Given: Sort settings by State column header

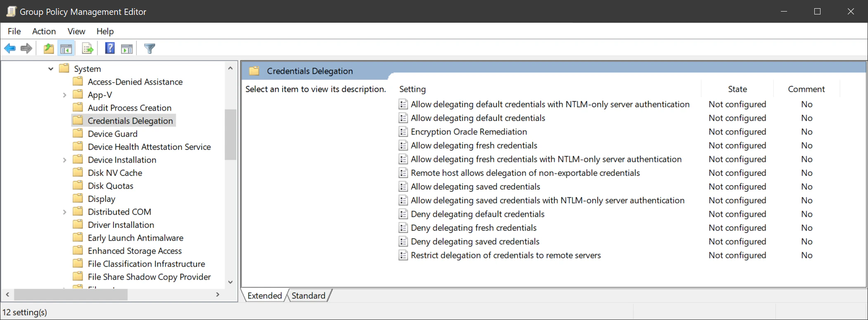Looking at the screenshot, I should (x=737, y=89).
